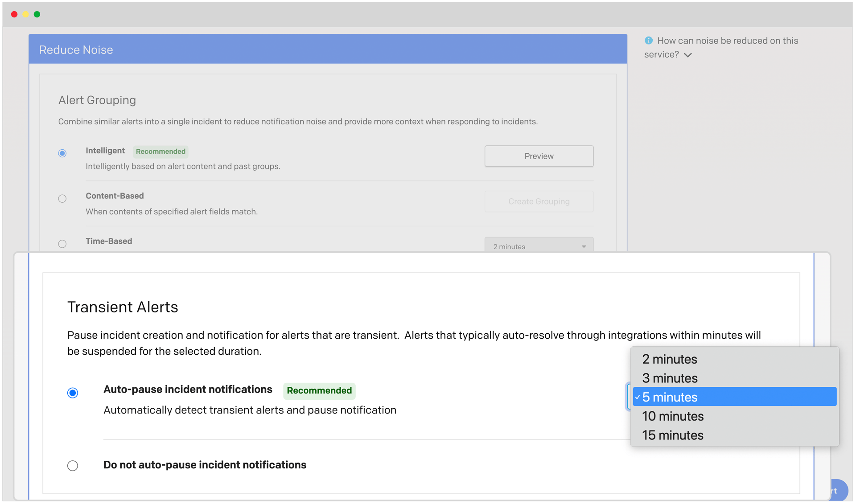This screenshot has width=856, height=504.
Task: Expand the noise reduction help chevron
Action: tap(688, 55)
